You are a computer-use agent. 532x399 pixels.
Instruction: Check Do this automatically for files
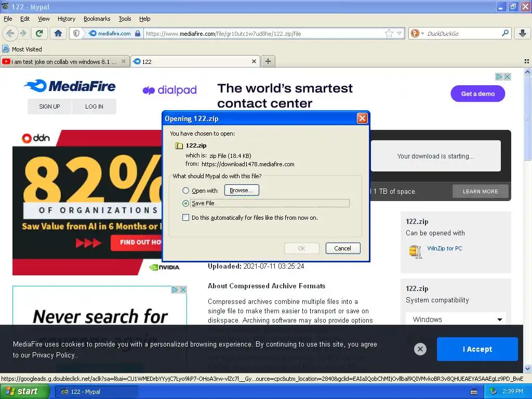click(185, 218)
